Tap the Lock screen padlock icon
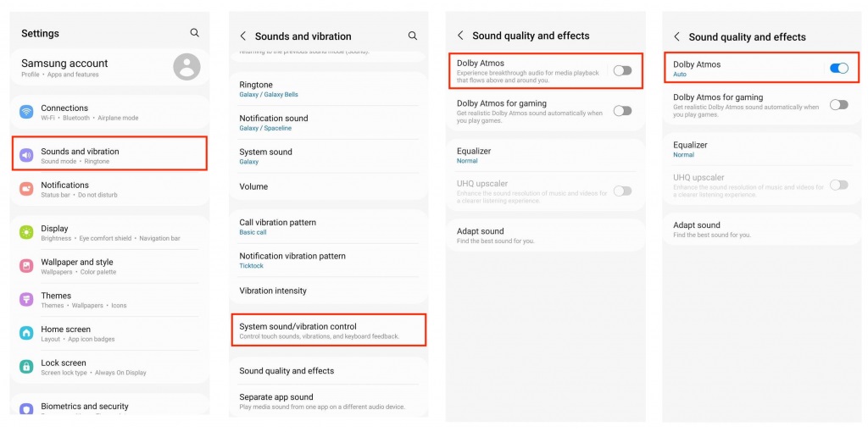The height and width of the screenshot is (432, 868). click(x=26, y=367)
